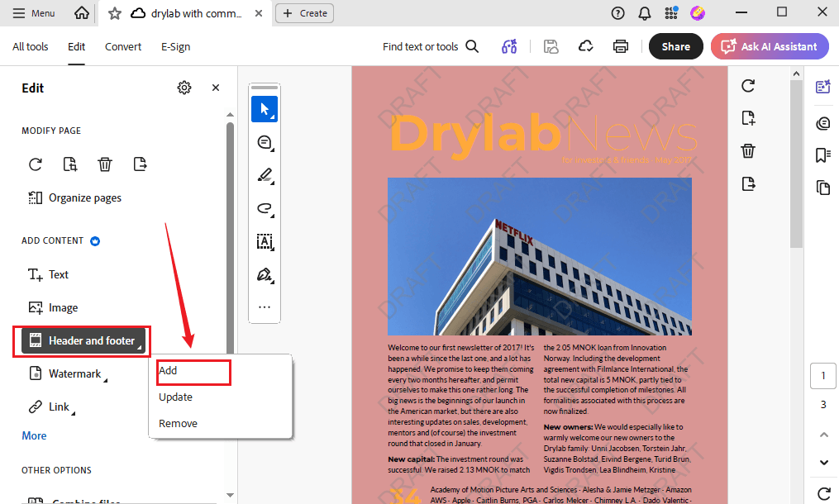Click Extract page icon in Modify Page
839x504 pixels.
[x=140, y=164]
